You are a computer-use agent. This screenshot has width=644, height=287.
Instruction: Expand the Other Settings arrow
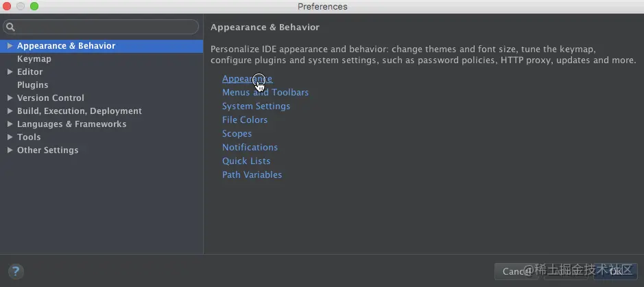tap(10, 150)
